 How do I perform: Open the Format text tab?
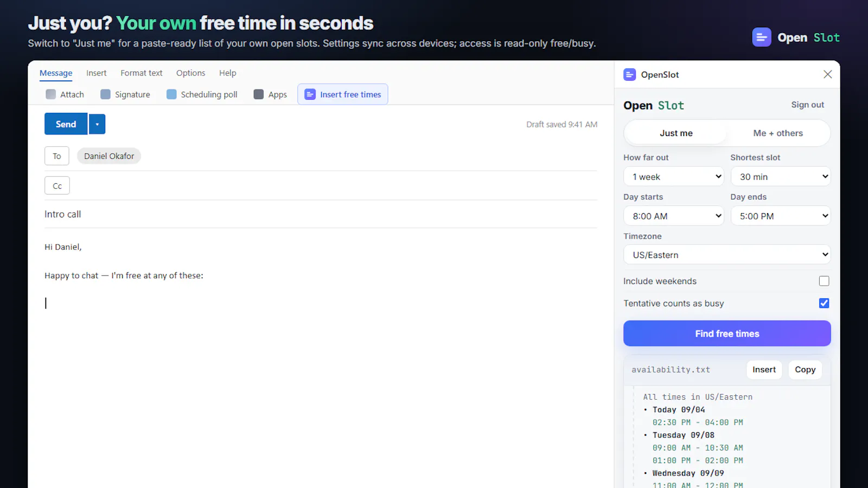point(142,73)
